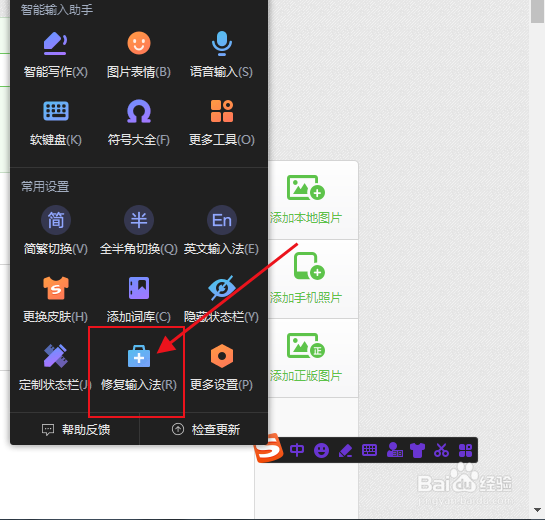
Task: Add phone photo (添加手机照片)
Action: tap(306, 278)
